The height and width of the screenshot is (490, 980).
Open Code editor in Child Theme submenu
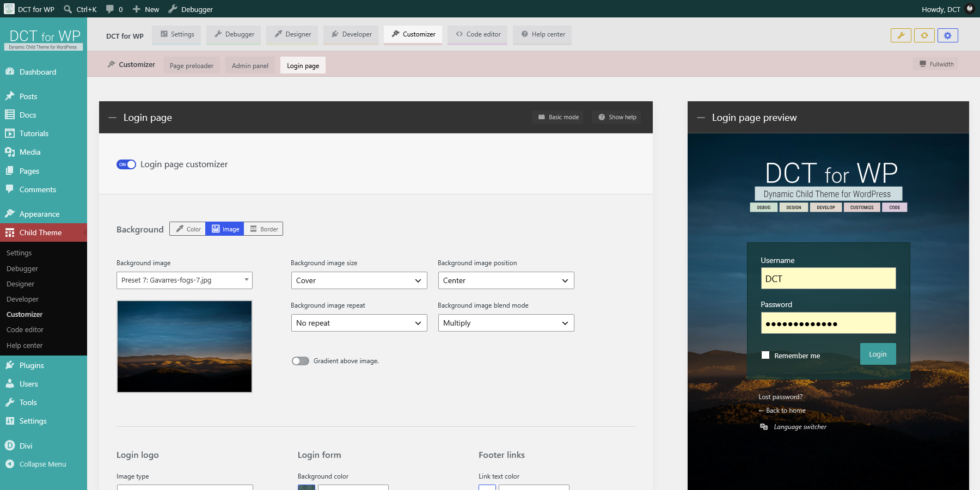tap(25, 330)
